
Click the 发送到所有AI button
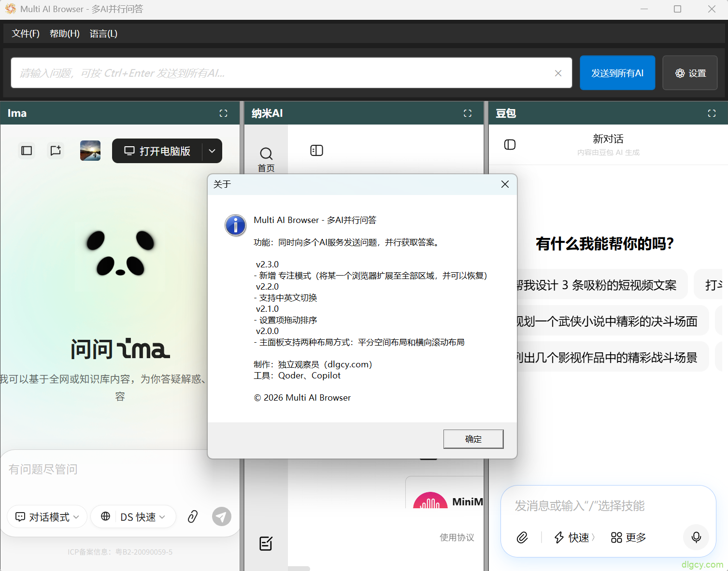coord(617,73)
